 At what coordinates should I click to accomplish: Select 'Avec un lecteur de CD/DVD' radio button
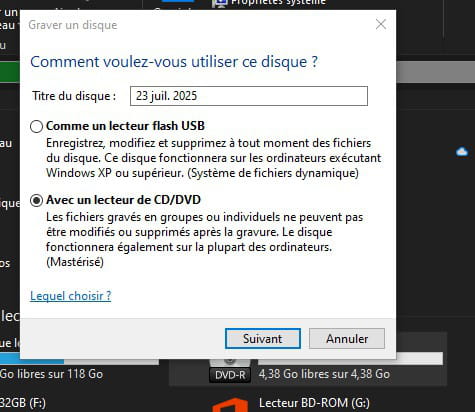pyautogui.click(x=36, y=200)
